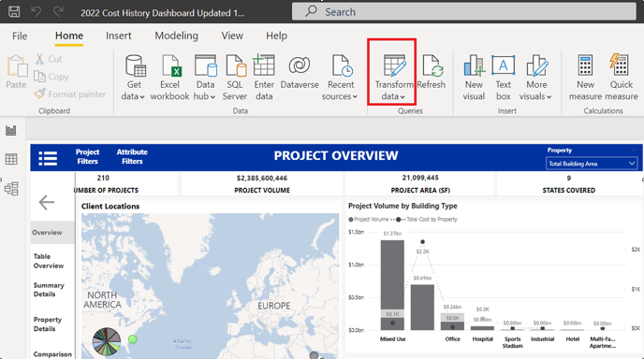Click the Copy button
This screenshot has width=644, height=359.
pyautogui.click(x=51, y=77)
